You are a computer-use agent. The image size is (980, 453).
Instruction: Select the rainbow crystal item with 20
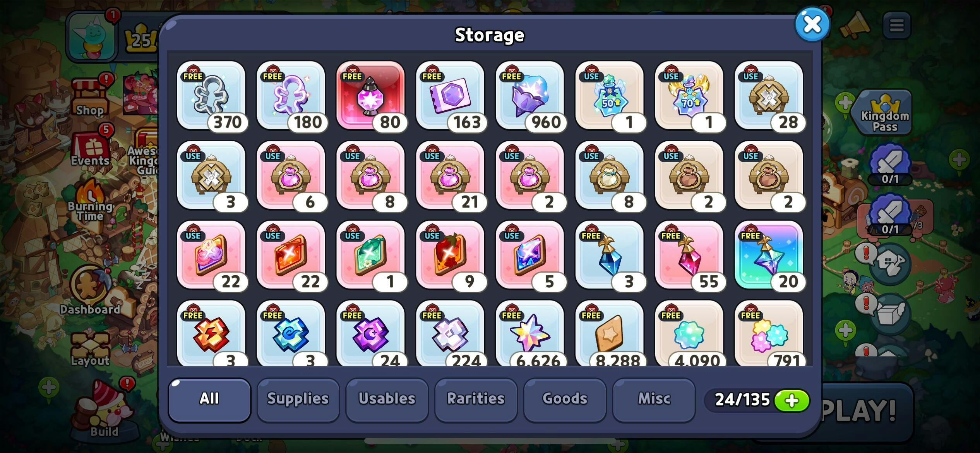(769, 255)
